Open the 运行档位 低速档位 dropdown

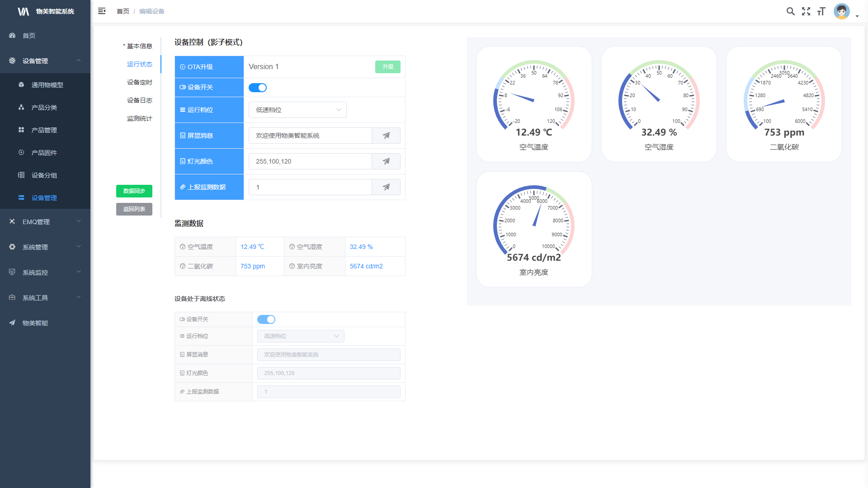click(x=297, y=110)
